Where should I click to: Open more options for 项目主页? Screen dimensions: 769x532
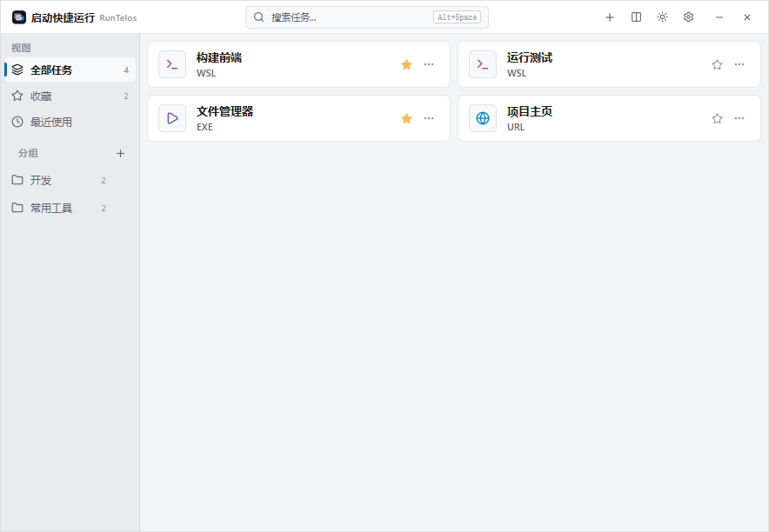739,118
